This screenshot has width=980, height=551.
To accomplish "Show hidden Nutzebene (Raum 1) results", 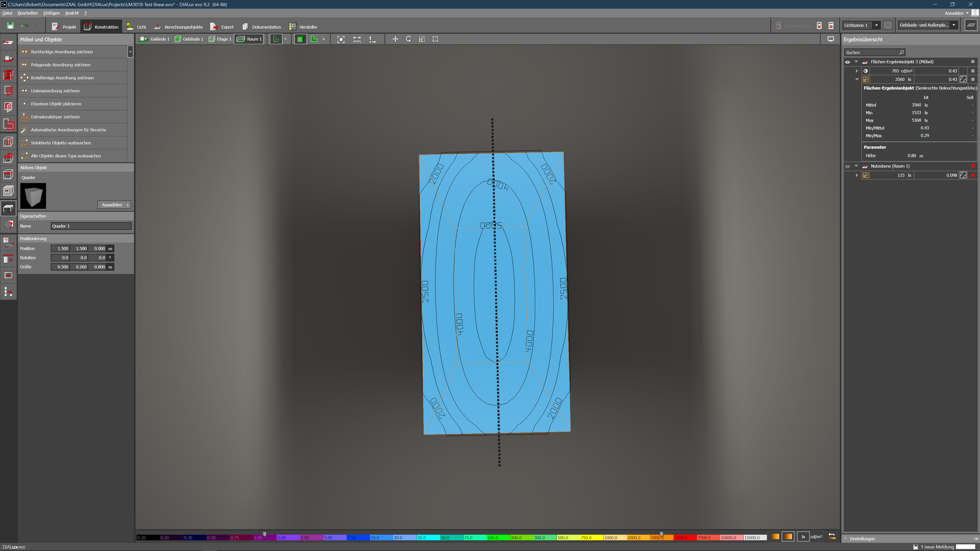I will click(x=847, y=167).
